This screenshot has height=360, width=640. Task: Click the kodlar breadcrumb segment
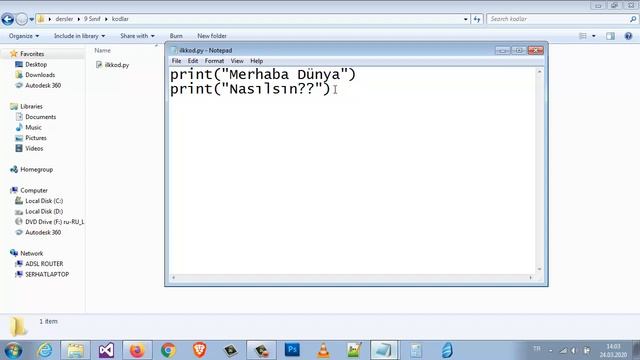tap(120, 19)
